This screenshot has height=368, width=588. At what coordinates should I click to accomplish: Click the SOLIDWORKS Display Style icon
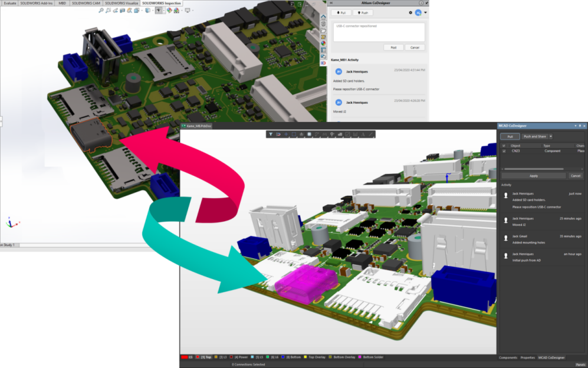[148, 11]
